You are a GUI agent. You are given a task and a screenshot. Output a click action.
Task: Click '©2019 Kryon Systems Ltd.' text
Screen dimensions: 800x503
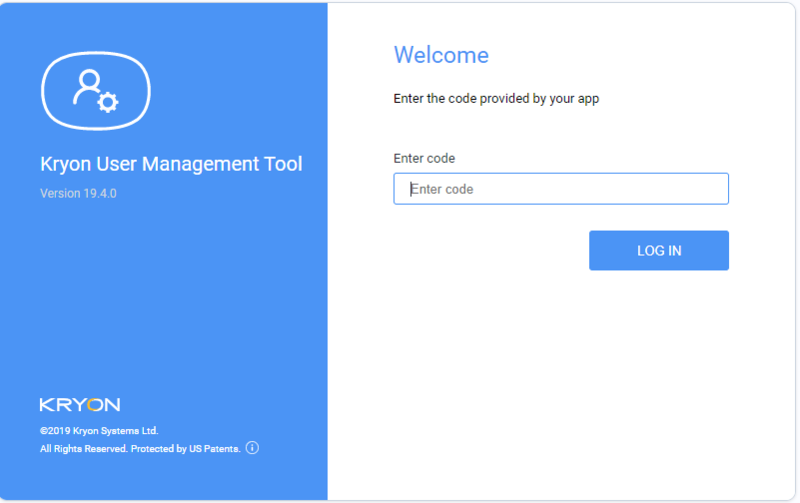(x=99, y=431)
